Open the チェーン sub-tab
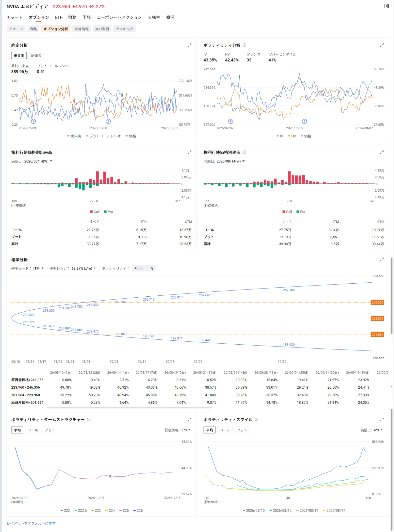 click(16, 29)
